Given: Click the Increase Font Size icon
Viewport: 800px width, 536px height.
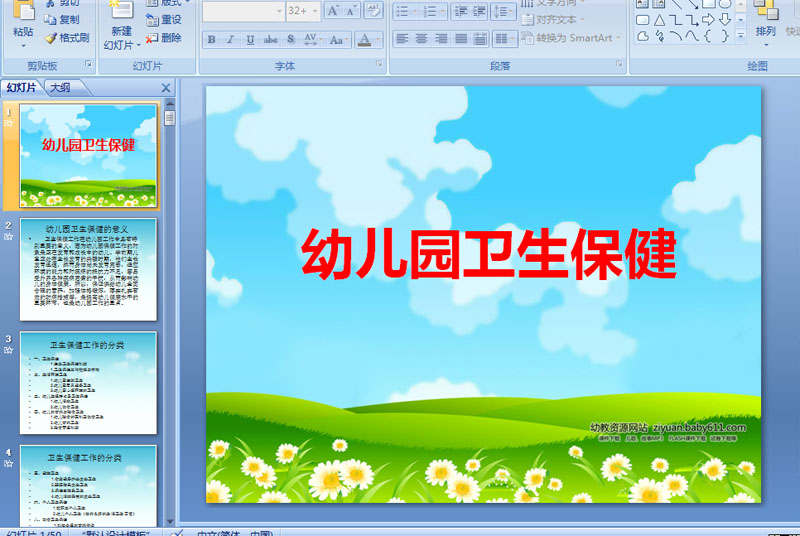Looking at the screenshot, I should (x=333, y=10).
